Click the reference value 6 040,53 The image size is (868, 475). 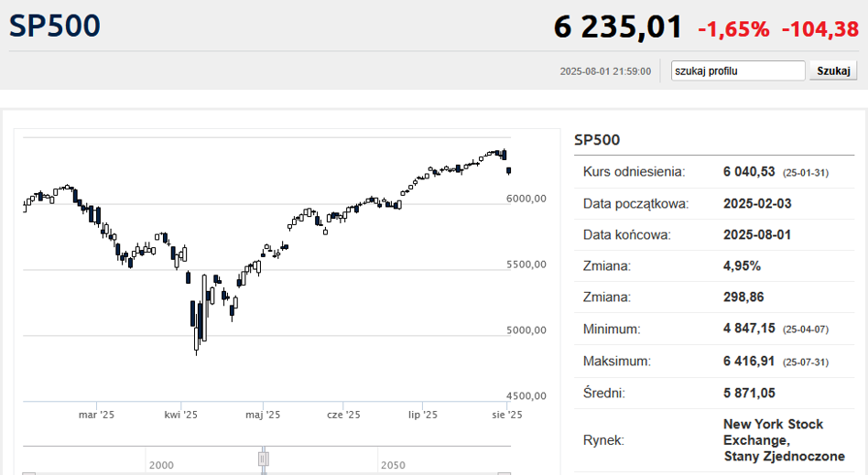(749, 172)
